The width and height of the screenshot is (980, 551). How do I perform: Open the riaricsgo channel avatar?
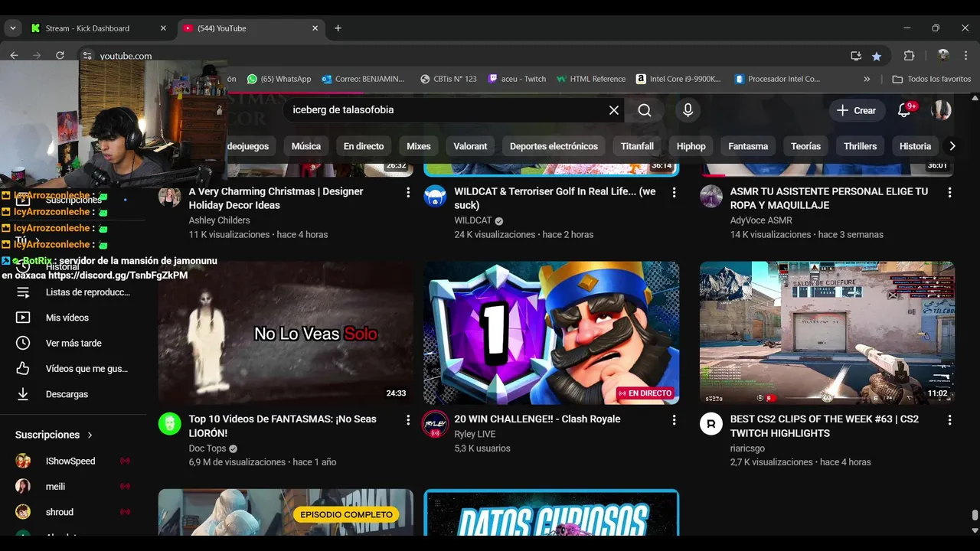pyautogui.click(x=710, y=423)
